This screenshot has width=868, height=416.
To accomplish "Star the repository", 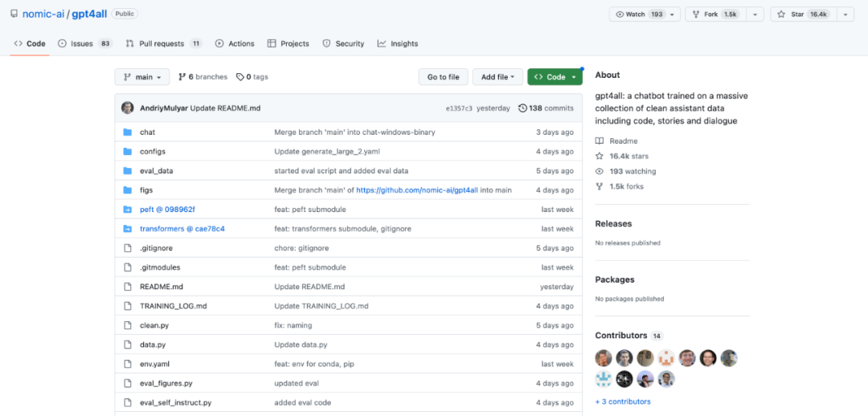I will pos(803,14).
